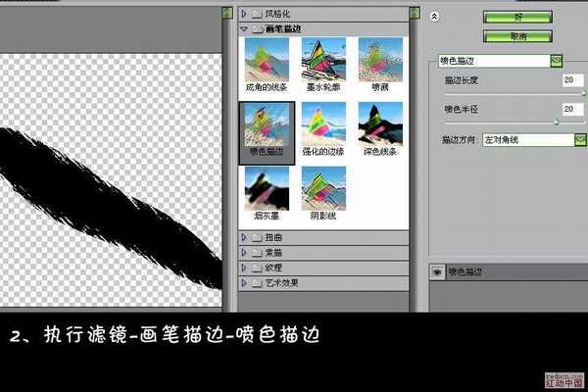
Task: Expand the 艺术效果 filter category
Action: click(244, 282)
